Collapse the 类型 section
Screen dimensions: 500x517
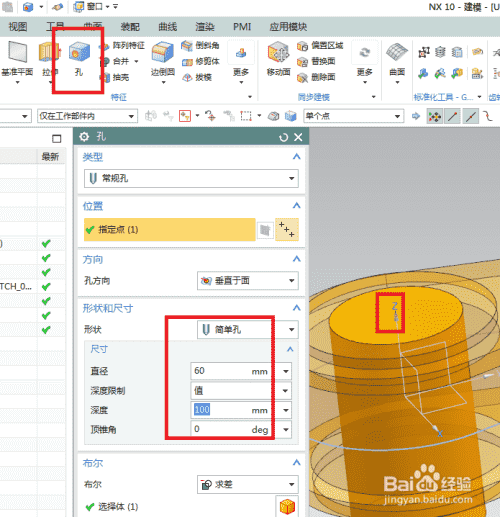coord(296,157)
